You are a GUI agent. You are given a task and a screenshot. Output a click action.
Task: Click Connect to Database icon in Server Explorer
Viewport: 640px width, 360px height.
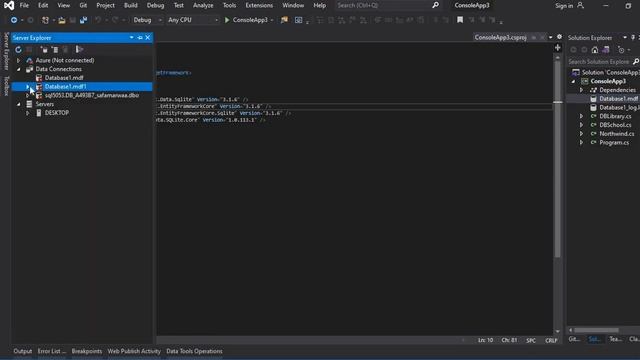(x=44, y=49)
